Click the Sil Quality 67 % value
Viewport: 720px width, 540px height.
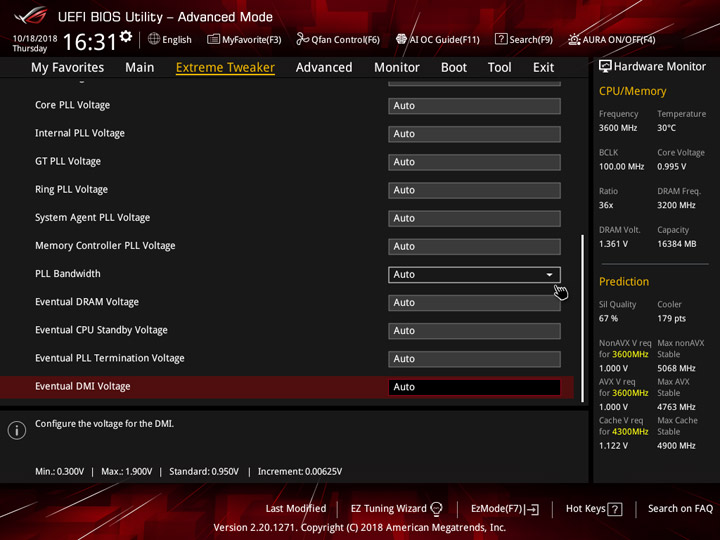(608, 319)
